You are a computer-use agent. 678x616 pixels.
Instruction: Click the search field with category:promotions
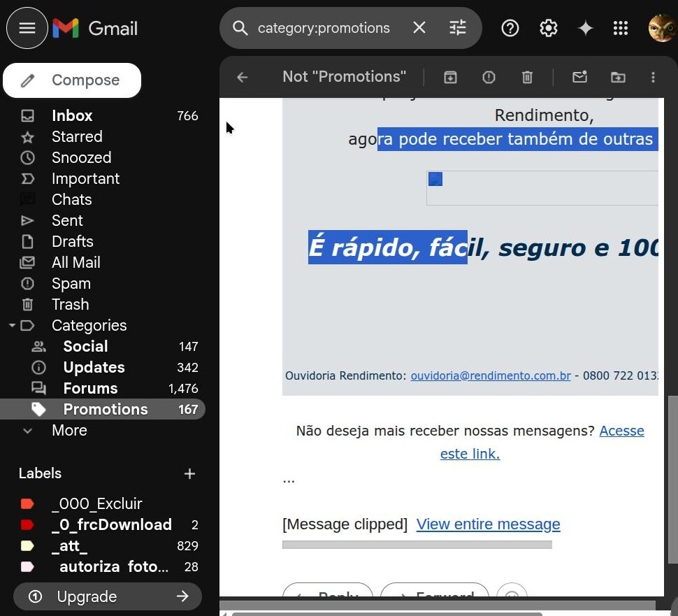pos(324,28)
